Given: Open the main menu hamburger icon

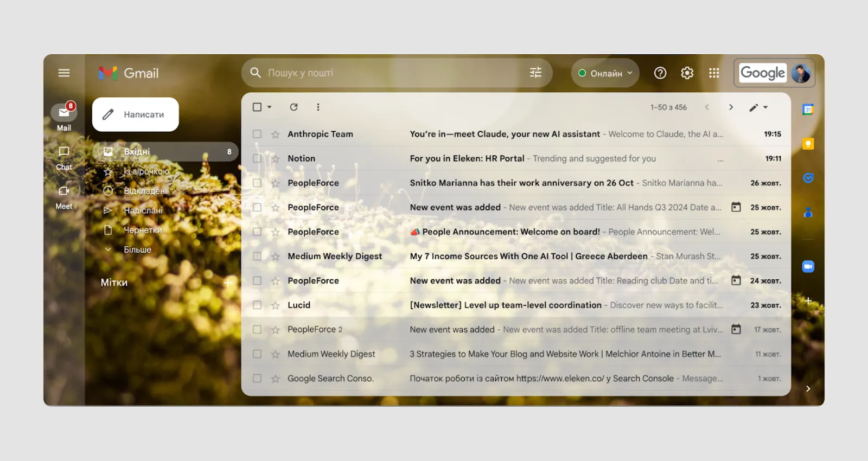Looking at the screenshot, I should [x=64, y=73].
